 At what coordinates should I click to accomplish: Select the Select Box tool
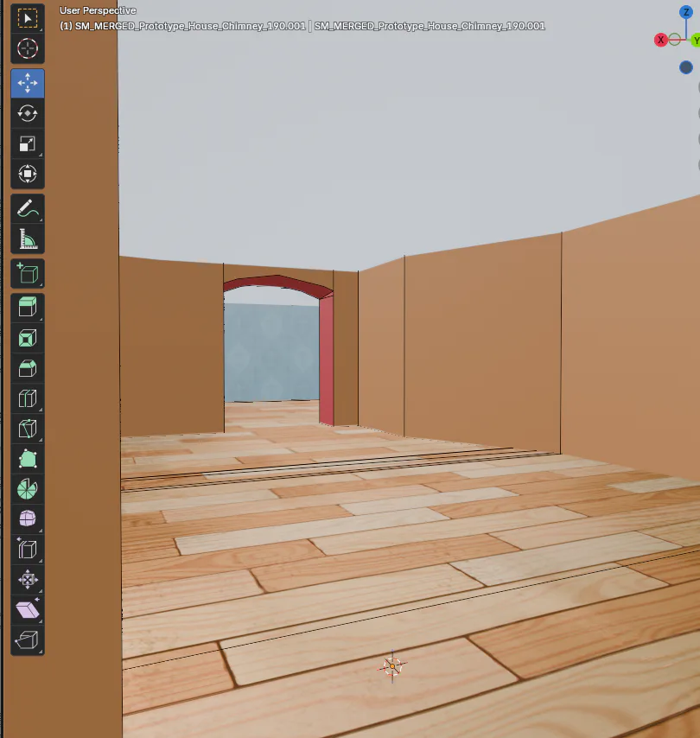pos(28,18)
